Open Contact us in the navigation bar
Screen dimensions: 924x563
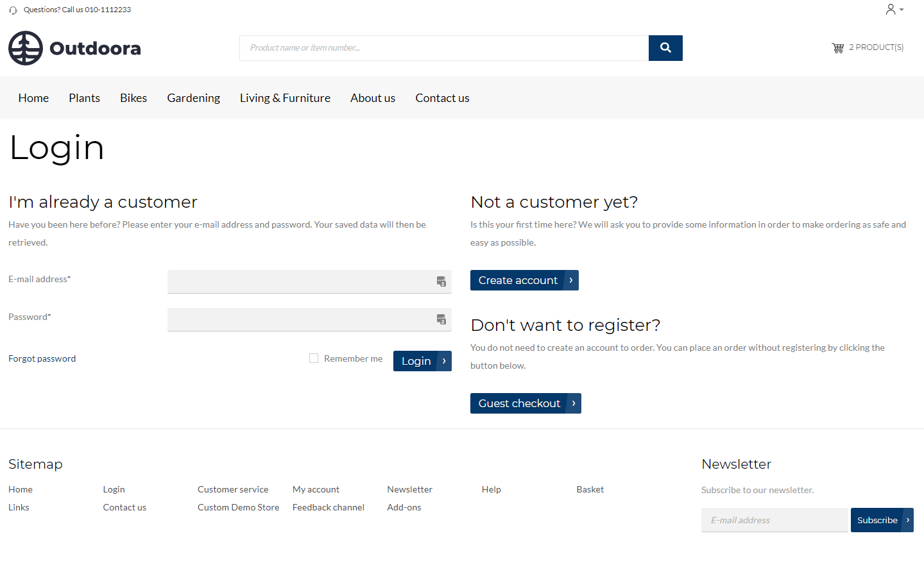tap(442, 98)
